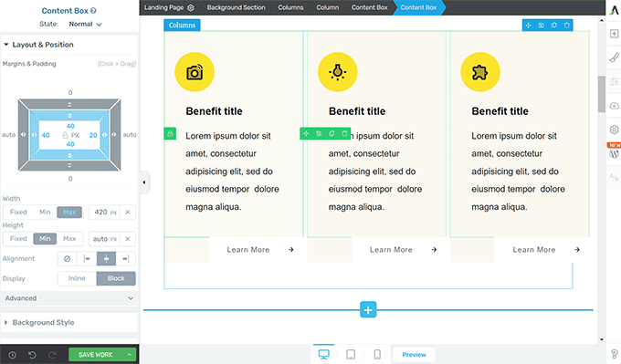
Task: Set Display to Block
Action: pyautogui.click(x=116, y=278)
